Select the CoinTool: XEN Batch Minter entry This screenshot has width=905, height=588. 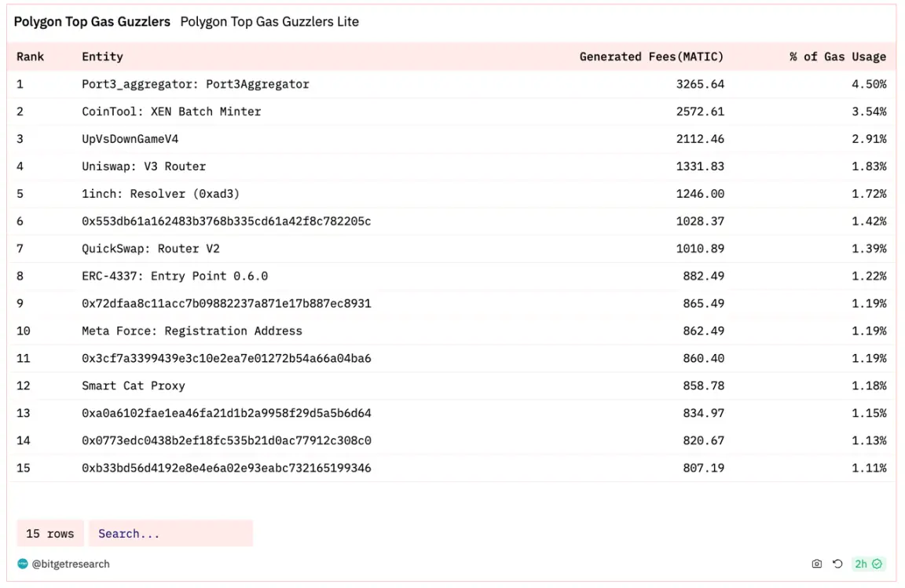[x=171, y=111]
